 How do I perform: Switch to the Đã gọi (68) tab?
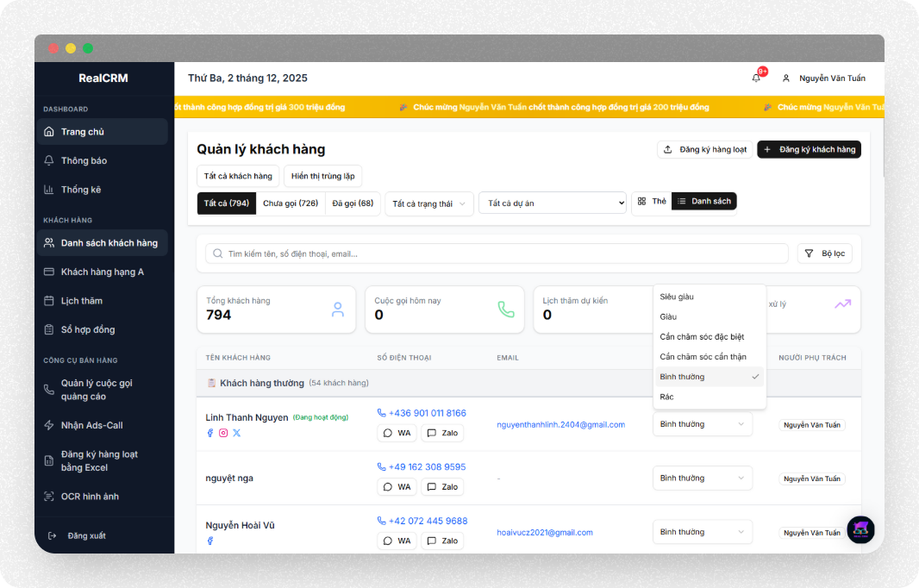[x=352, y=203]
